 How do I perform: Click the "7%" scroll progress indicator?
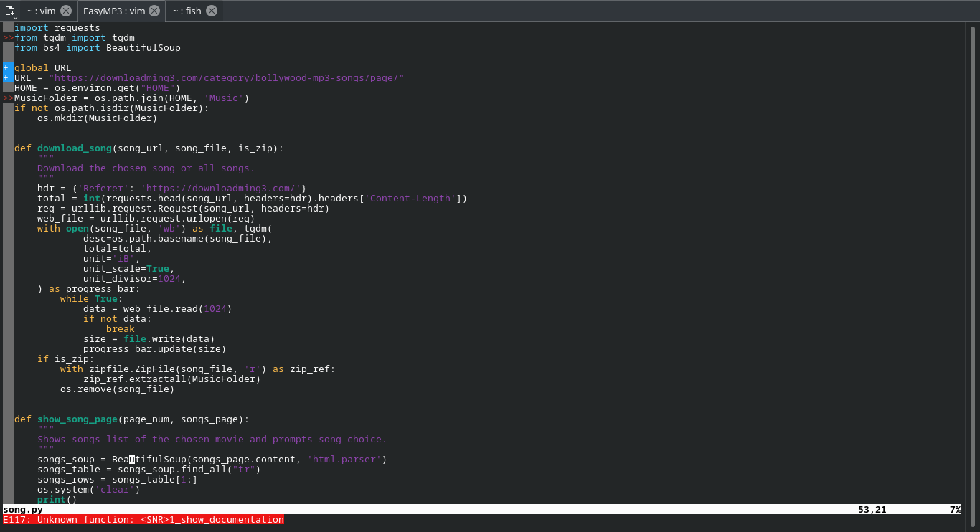pyautogui.click(x=954, y=509)
